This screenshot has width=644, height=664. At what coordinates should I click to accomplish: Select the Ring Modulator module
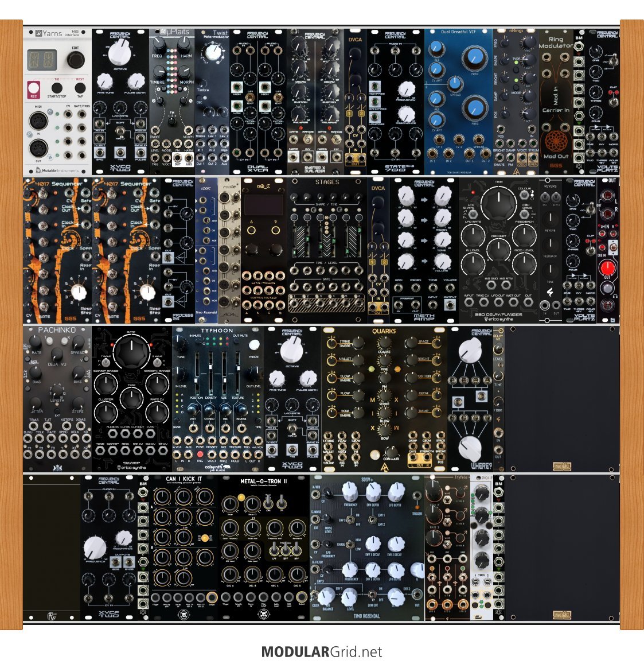click(x=556, y=102)
